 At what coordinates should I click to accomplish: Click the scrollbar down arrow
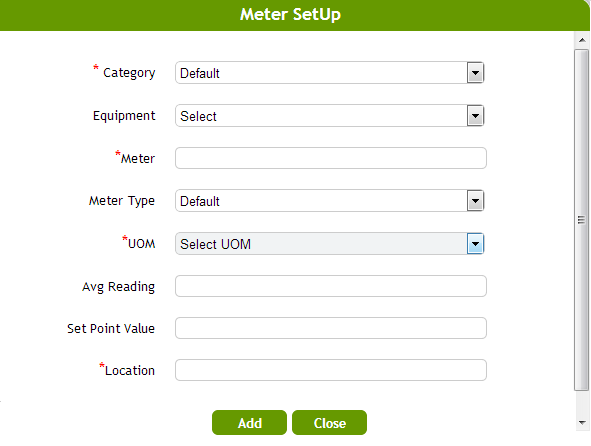click(582, 423)
